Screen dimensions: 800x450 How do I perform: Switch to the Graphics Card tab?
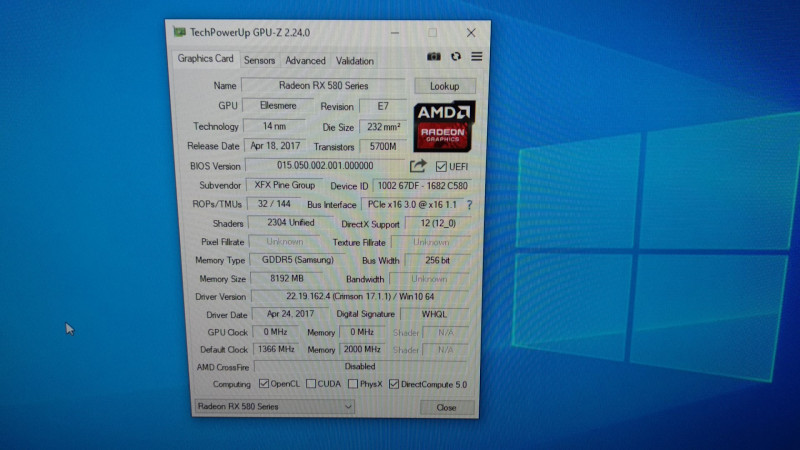click(x=205, y=59)
